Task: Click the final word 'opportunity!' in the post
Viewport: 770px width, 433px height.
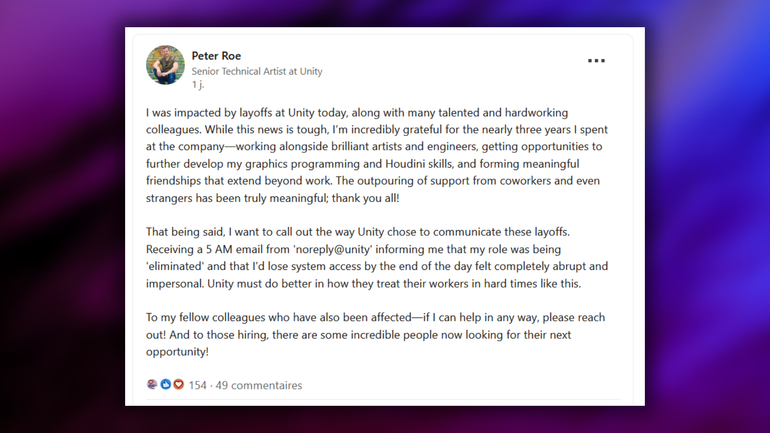Action: (x=177, y=351)
